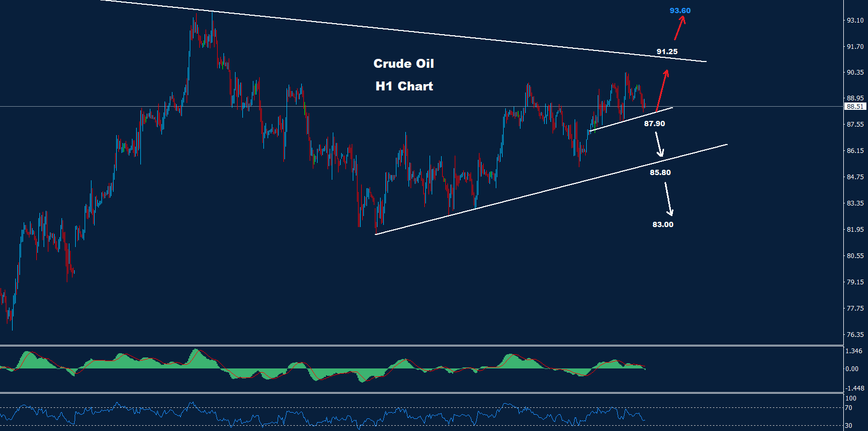The height and width of the screenshot is (431, 868).
Task: Click the 85.80 price label
Action: (x=660, y=172)
